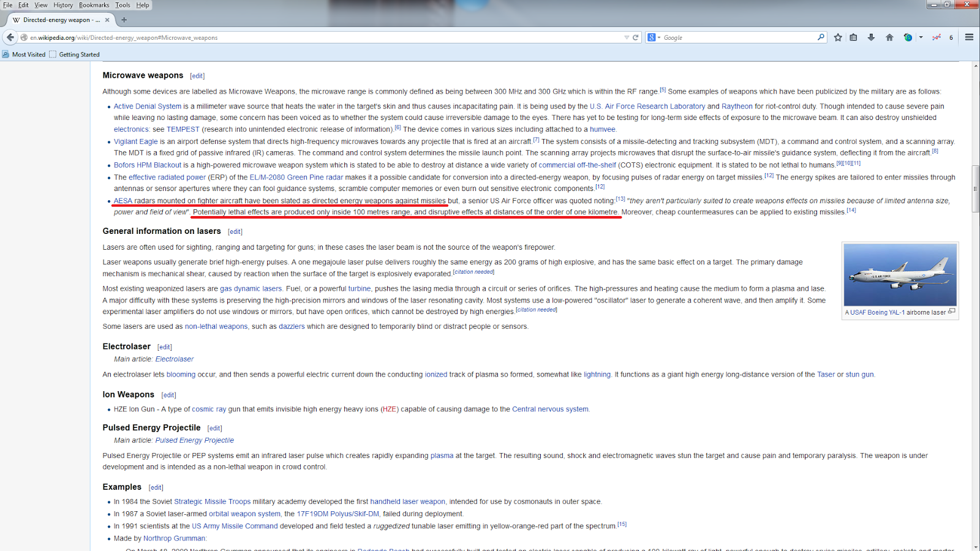980x551 pixels.
Task: Click the scrollbar up arrow
Action: (975, 65)
